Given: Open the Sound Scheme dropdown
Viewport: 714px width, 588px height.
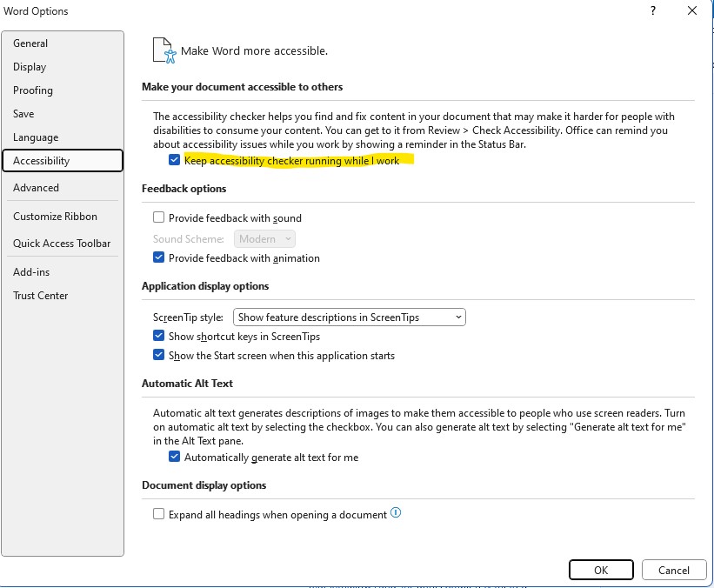Looking at the screenshot, I should point(264,238).
